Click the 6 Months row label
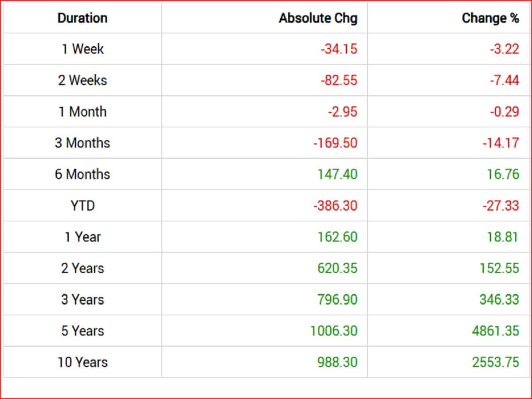This screenshot has width=532, height=399. pyautogui.click(x=82, y=174)
